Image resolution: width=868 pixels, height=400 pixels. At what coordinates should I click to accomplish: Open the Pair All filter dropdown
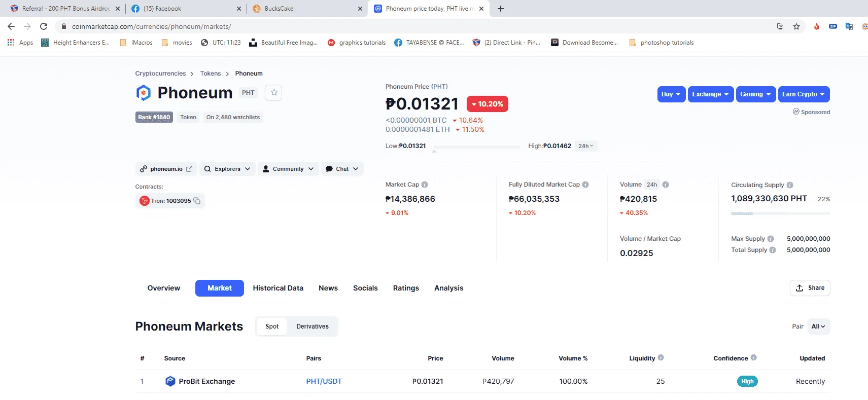pyautogui.click(x=818, y=326)
